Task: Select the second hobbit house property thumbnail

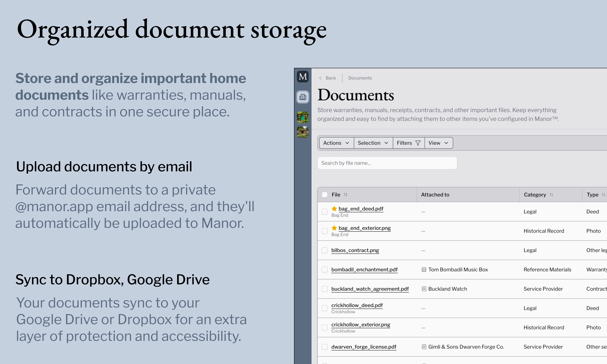Action: [303, 132]
